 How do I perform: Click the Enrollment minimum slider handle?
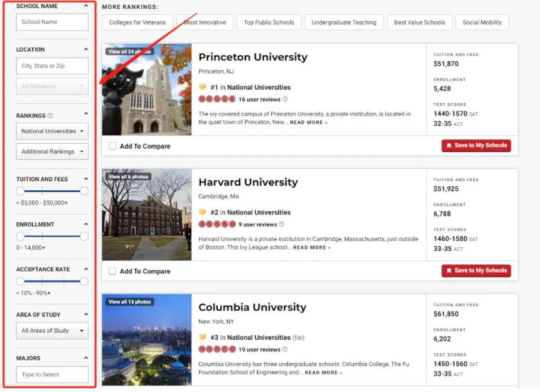(21, 236)
